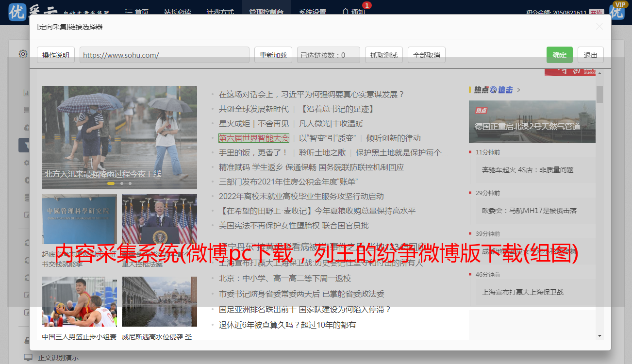Open 系统设置 in the top navigation
Image resolution: width=632 pixels, height=364 pixels.
point(313,12)
